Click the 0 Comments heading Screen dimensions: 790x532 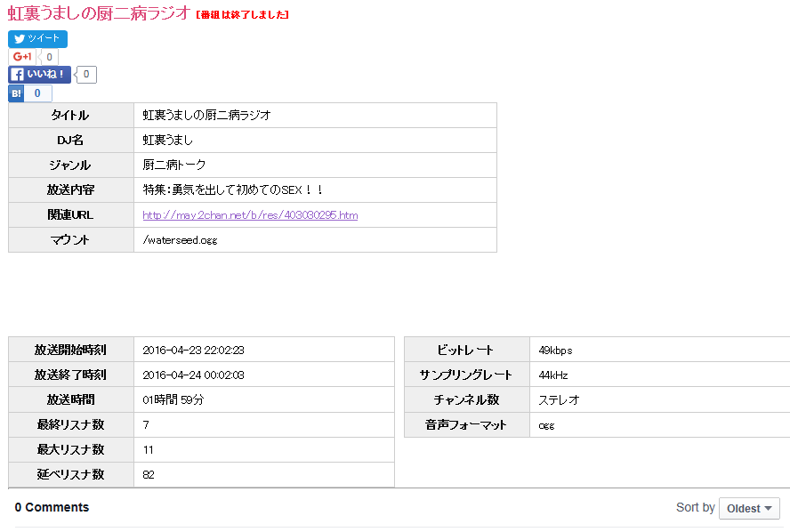[x=52, y=507]
